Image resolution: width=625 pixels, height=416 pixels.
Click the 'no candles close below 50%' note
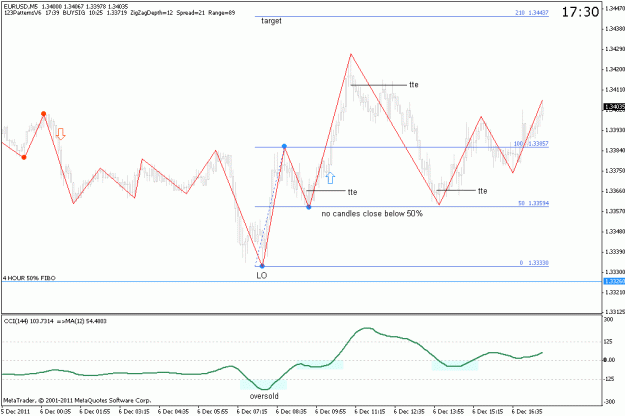click(372, 214)
